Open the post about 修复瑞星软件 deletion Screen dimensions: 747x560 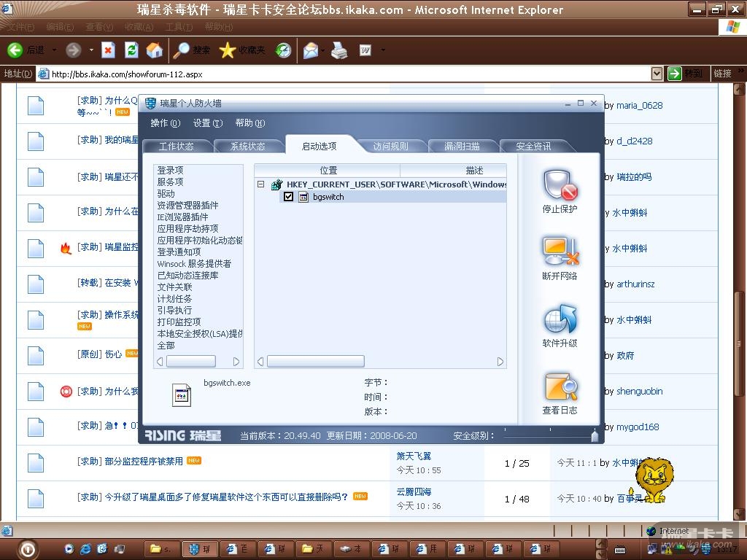click(x=226, y=497)
